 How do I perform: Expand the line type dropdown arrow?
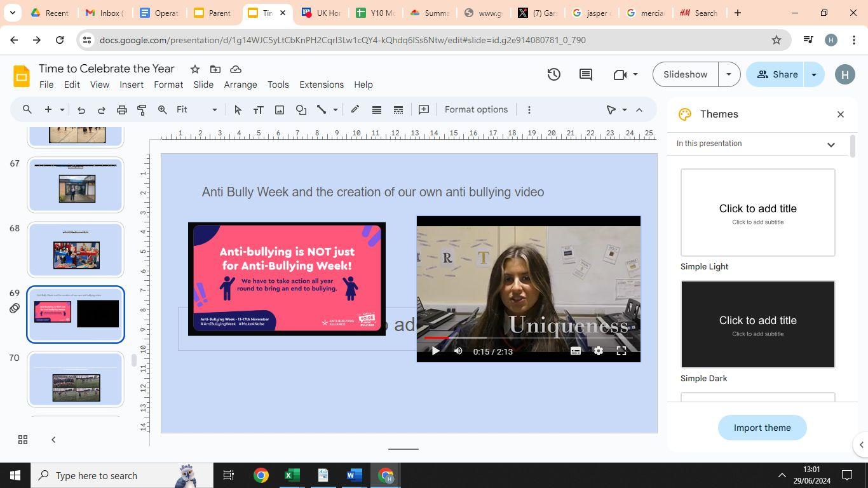click(x=336, y=110)
